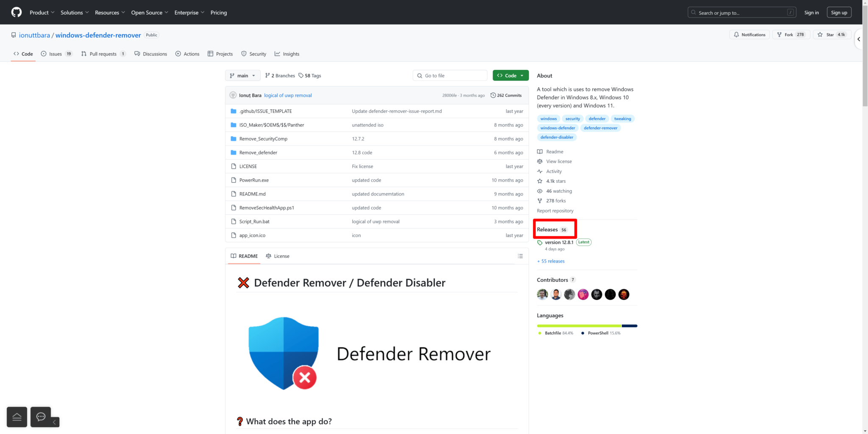Click the 2 Branches icon
Image resolution: width=868 pixels, height=434 pixels.
pos(267,75)
